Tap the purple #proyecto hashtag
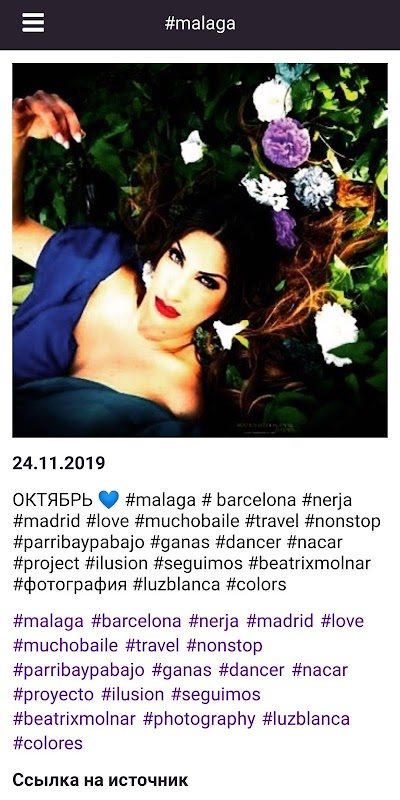 pos(53,695)
